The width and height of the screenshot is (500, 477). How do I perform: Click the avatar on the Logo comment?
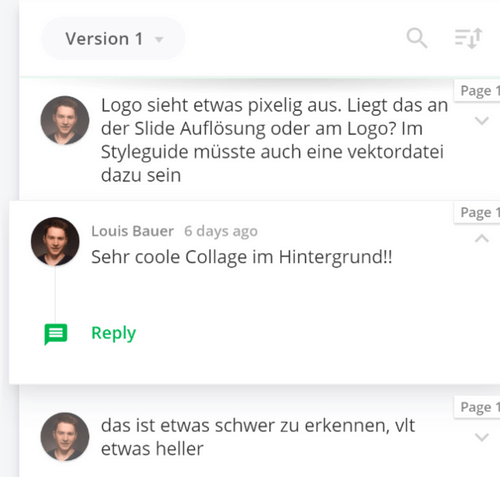[65, 120]
